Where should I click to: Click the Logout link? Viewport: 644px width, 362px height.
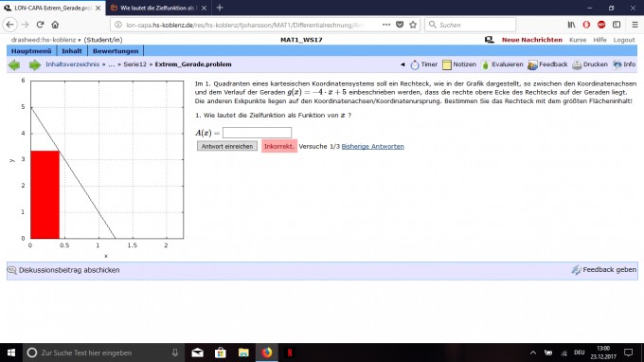tap(624, 40)
